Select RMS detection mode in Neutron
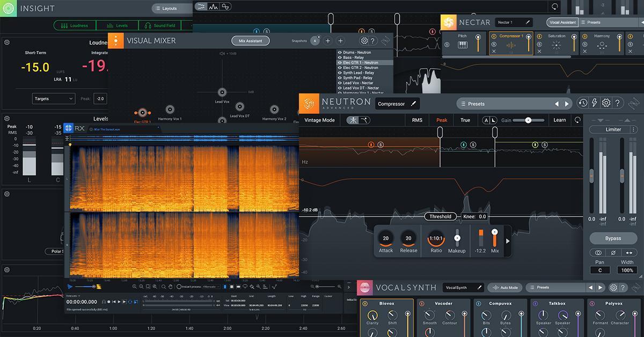The height and width of the screenshot is (337, 644). pos(417,120)
